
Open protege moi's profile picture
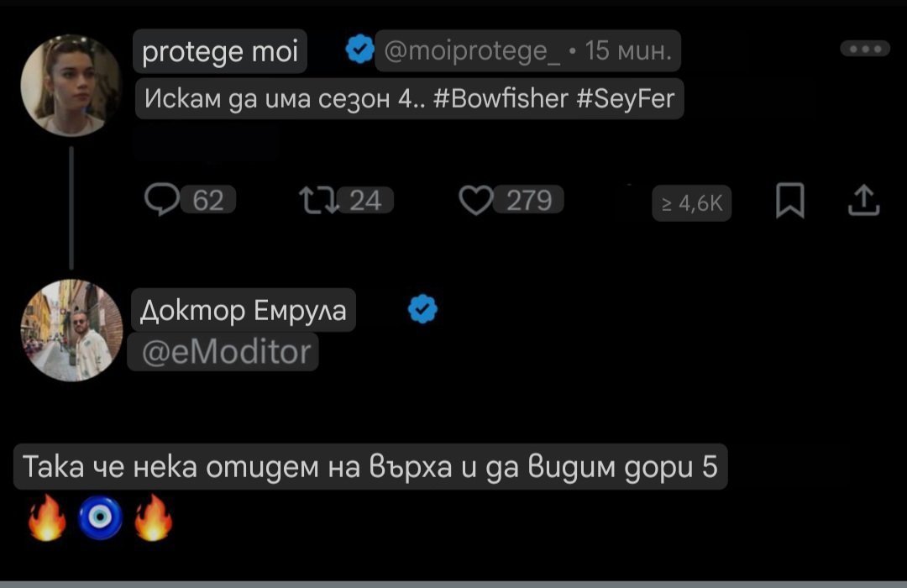[x=71, y=84]
